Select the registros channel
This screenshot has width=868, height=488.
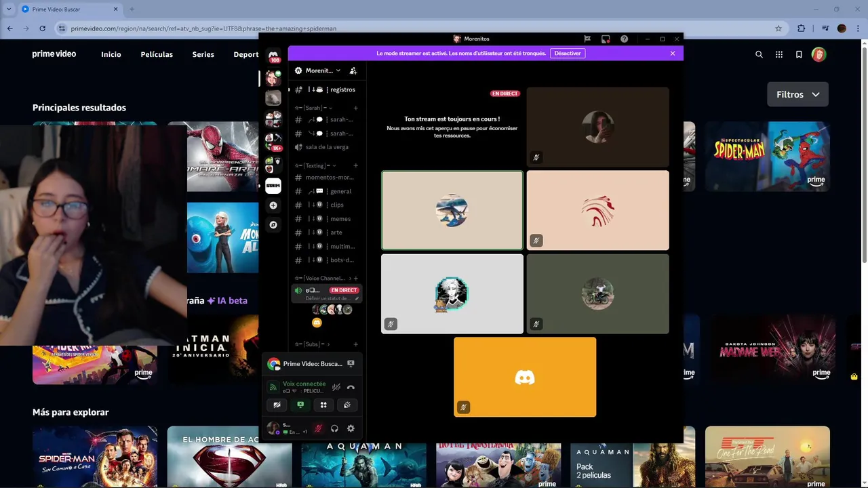tap(325, 89)
